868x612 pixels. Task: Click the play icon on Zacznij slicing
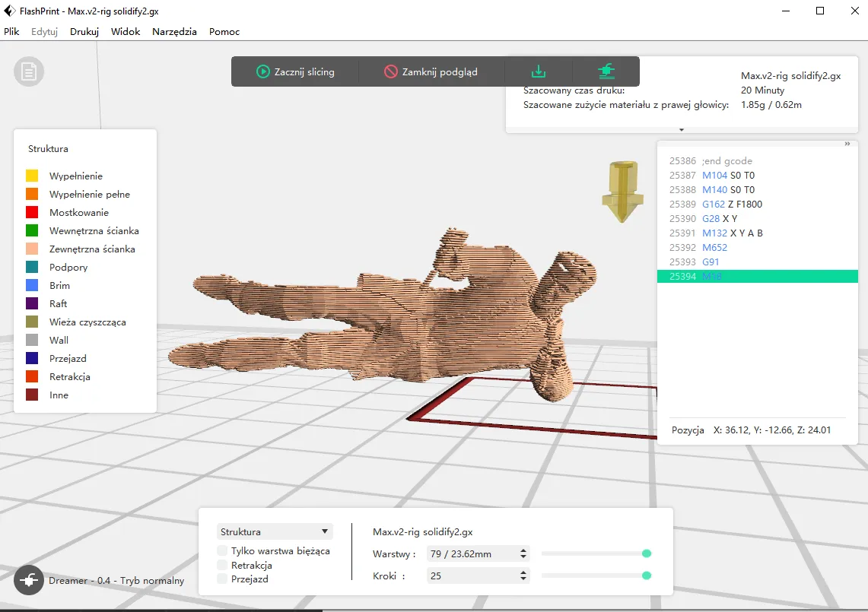point(262,71)
